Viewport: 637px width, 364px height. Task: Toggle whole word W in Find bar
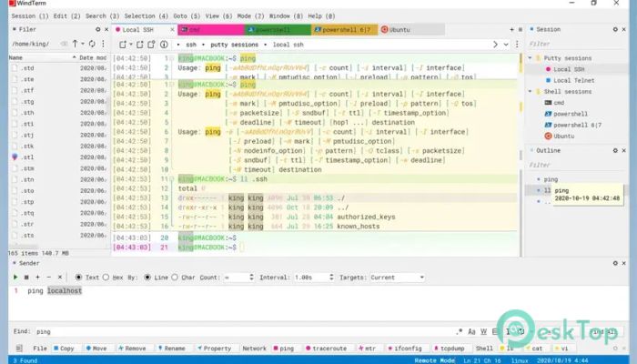pyautogui.click(x=484, y=331)
